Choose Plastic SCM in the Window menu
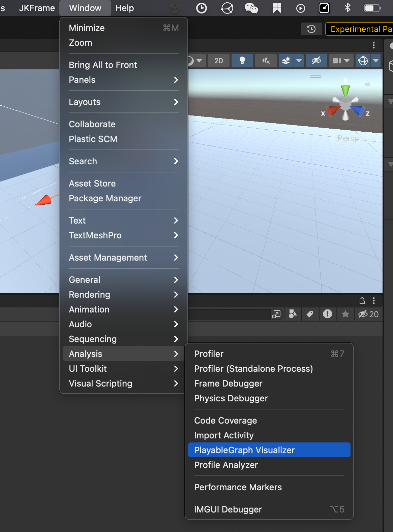The height and width of the screenshot is (532, 393). tap(124, 139)
